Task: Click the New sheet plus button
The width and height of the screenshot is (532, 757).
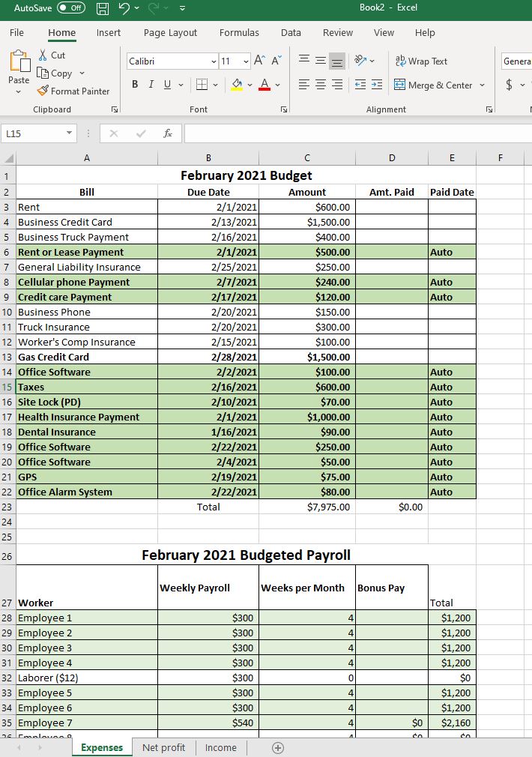Action: point(278,748)
